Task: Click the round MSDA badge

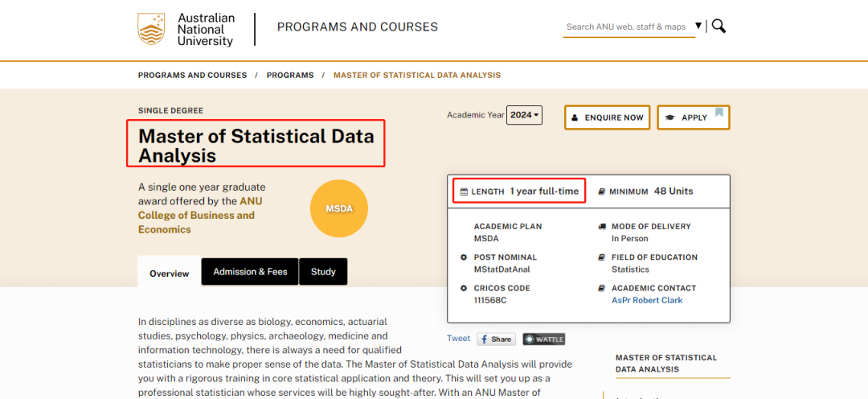Action: coord(339,209)
